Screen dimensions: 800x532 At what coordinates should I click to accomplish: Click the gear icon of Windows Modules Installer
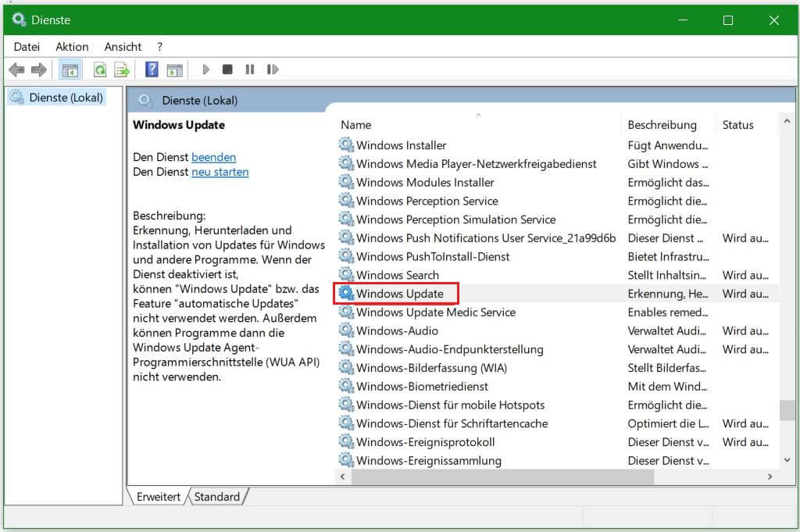click(x=346, y=182)
